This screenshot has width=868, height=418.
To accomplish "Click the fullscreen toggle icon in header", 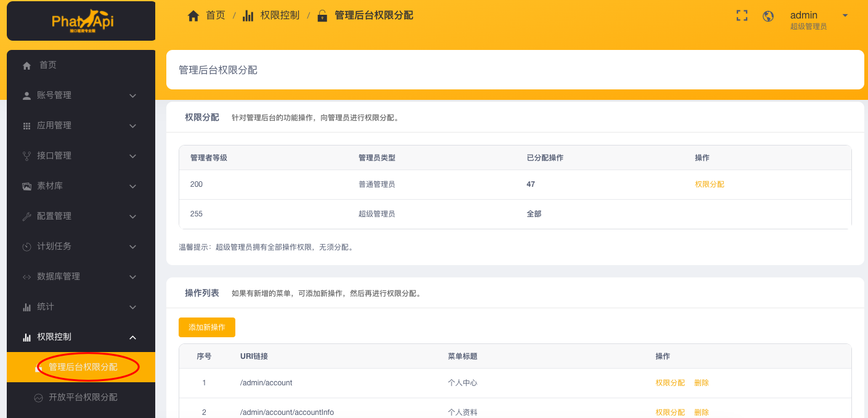I will point(742,16).
